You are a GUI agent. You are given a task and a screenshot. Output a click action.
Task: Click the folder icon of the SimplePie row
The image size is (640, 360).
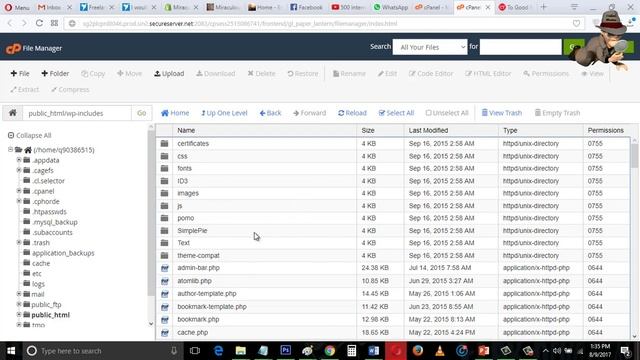[x=164, y=231]
